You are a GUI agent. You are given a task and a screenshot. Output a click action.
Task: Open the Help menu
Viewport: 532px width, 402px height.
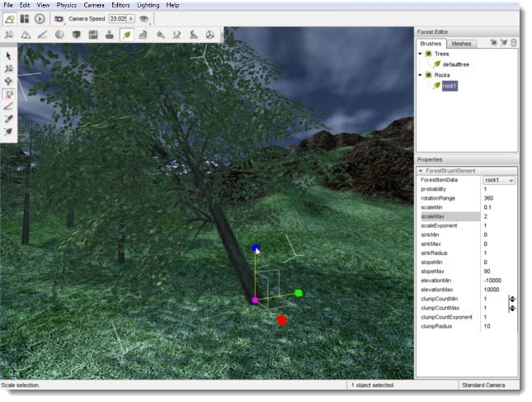point(172,5)
